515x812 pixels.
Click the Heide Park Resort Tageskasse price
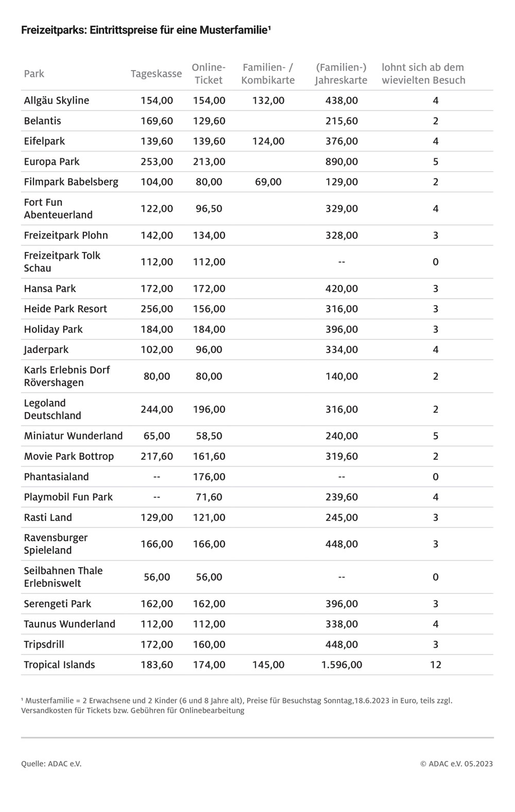157,309
